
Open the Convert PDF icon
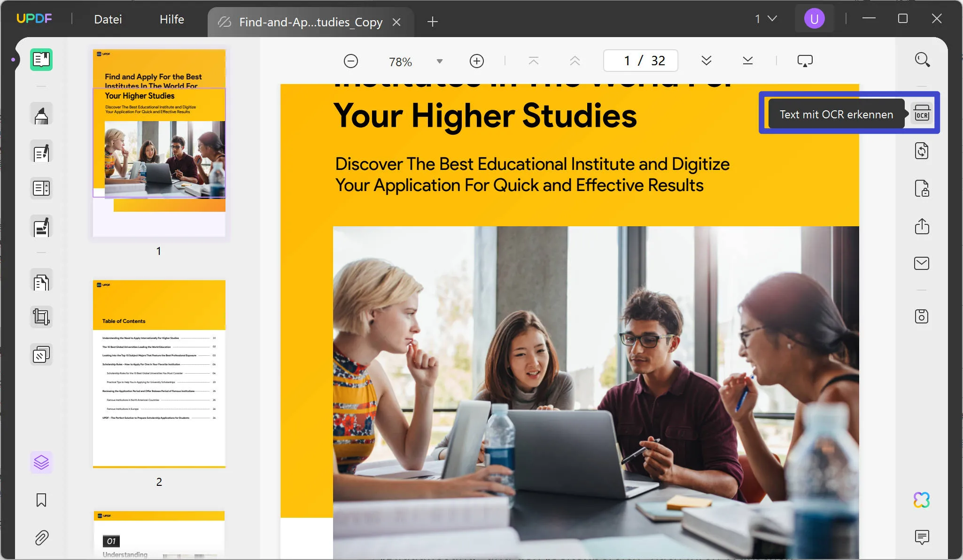point(922,151)
